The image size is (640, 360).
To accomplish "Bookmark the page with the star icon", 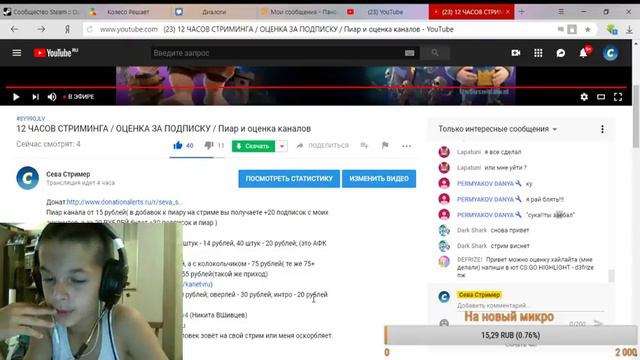I will (x=588, y=29).
